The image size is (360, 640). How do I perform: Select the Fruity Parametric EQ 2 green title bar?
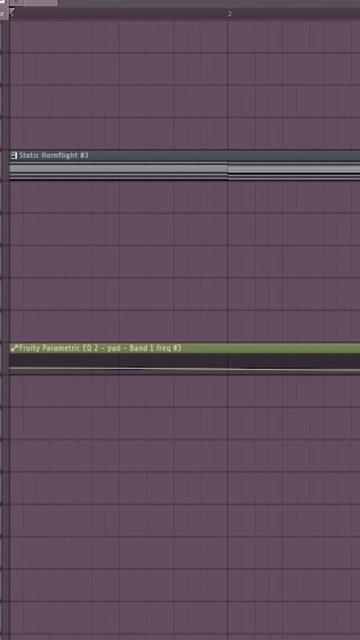click(x=184, y=348)
